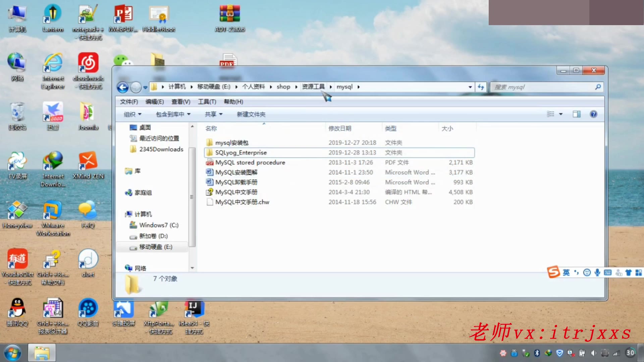Open the Help question mark icon
Screen dimensions: 644x362
tap(593, 114)
